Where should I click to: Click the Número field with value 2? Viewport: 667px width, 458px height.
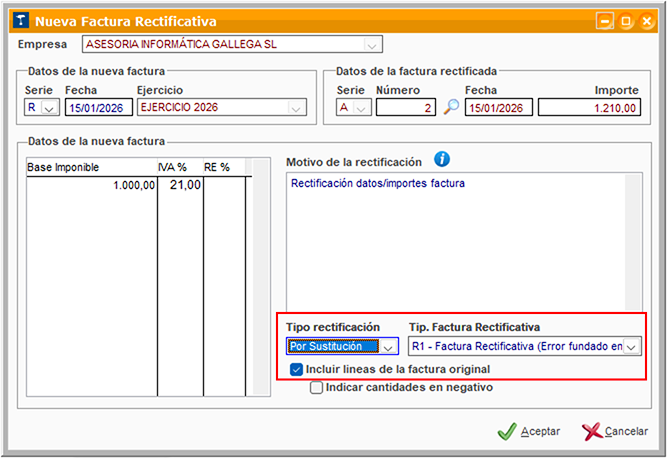pos(406,108)
